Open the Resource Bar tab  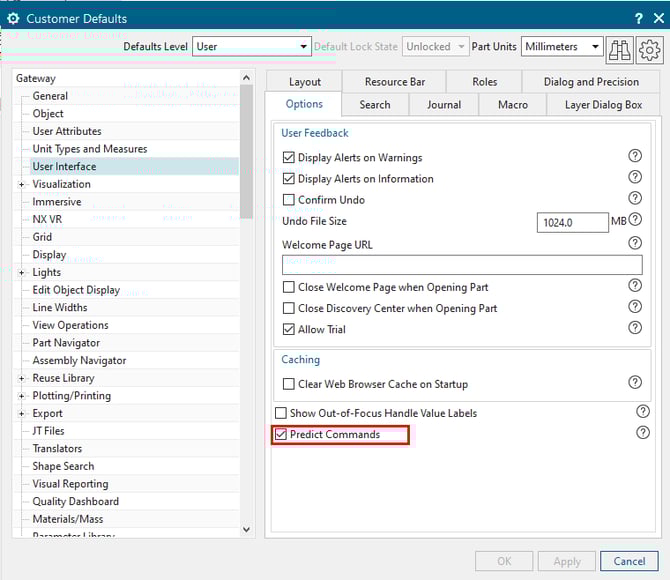coord(393,82)
